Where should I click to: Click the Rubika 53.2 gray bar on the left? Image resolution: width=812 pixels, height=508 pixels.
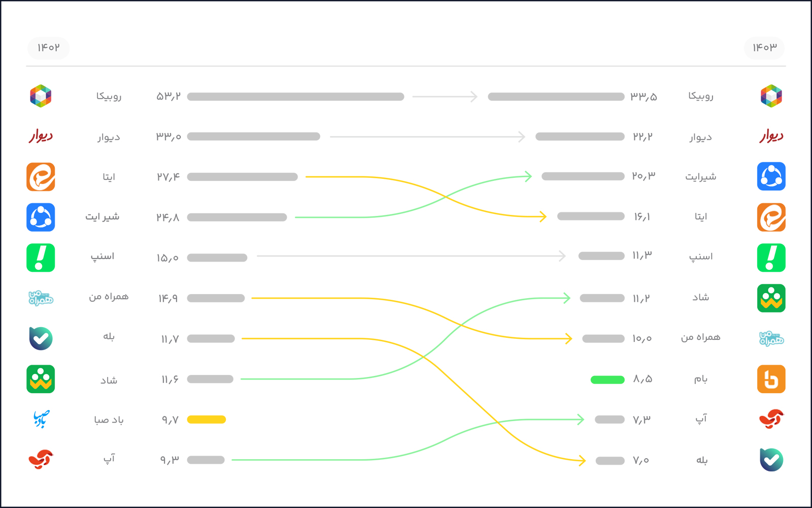click(295, 97)
